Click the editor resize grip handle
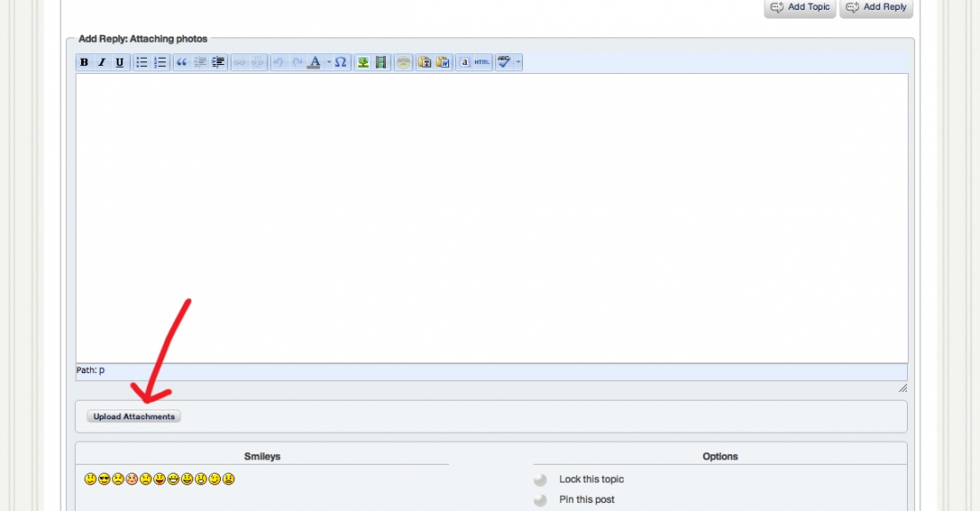The height and width of the screenshot is (511, 980). click(x=902, y=388)
